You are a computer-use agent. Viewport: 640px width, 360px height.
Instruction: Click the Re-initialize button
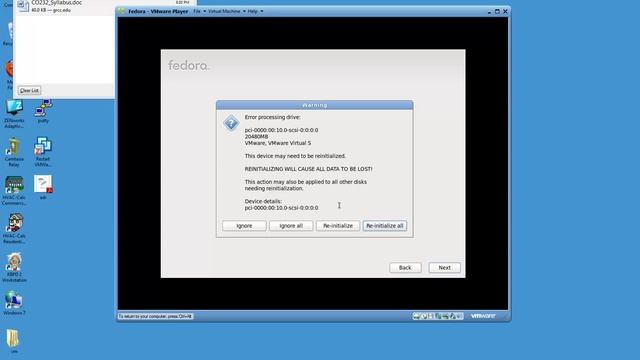click(x=338, y=226)
